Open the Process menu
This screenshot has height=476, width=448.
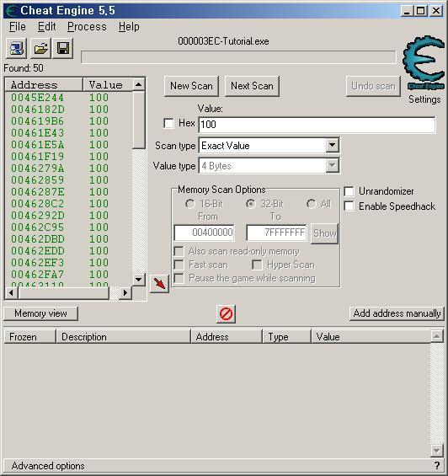[87, 27]
